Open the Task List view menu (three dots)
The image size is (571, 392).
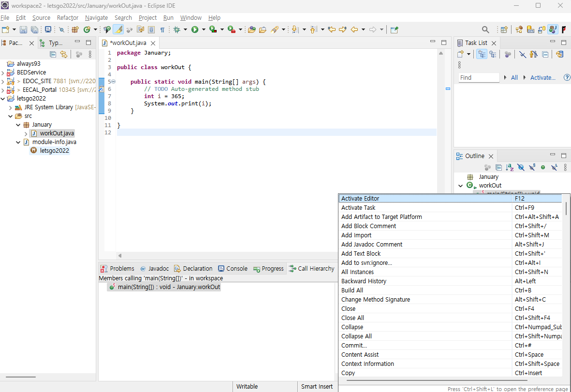click(460, 65)
